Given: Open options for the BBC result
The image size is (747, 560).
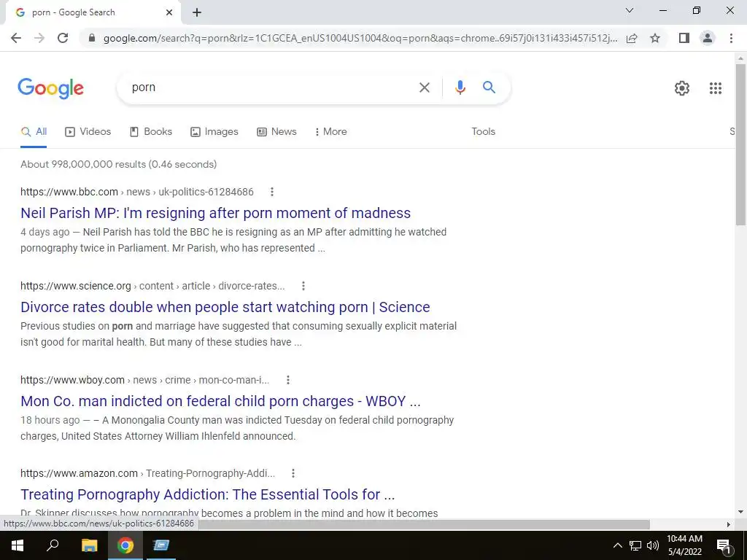Looking at the screenshot, I should (271, 192).
